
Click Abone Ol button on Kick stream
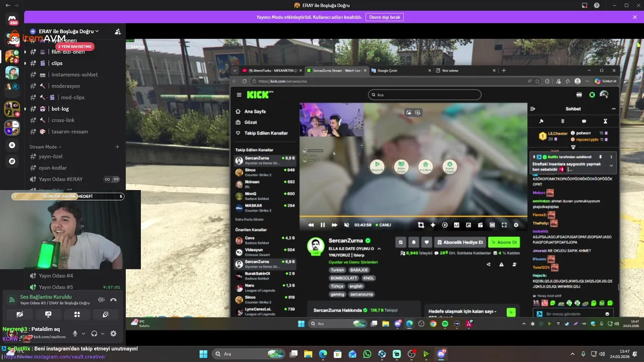click(x=504, y=242)
